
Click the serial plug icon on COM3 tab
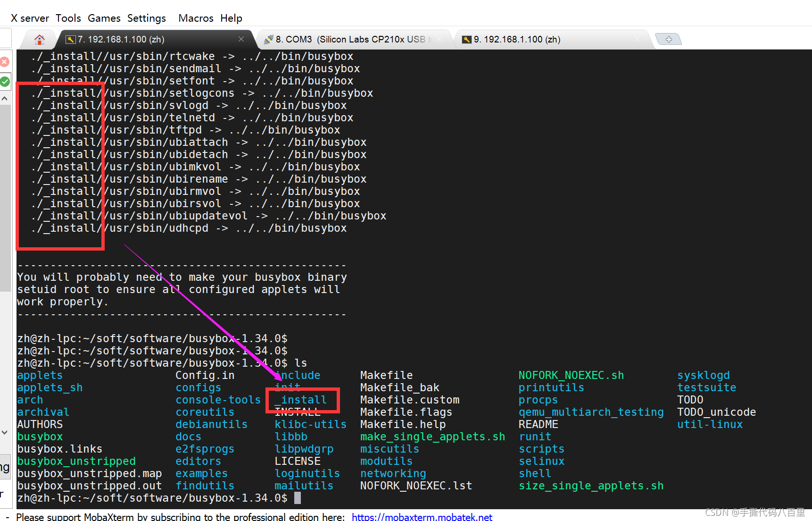click(x=269, y=39)
